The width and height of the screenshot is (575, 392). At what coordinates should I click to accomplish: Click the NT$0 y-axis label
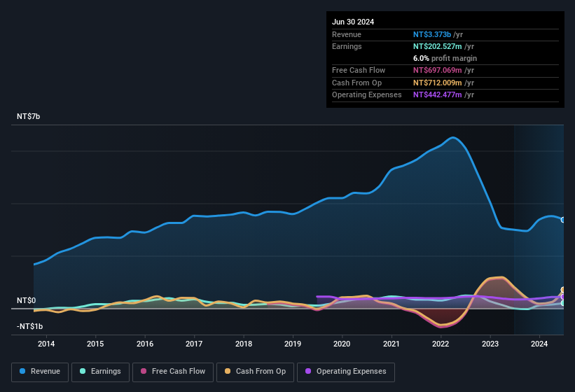tap(27, 300)
